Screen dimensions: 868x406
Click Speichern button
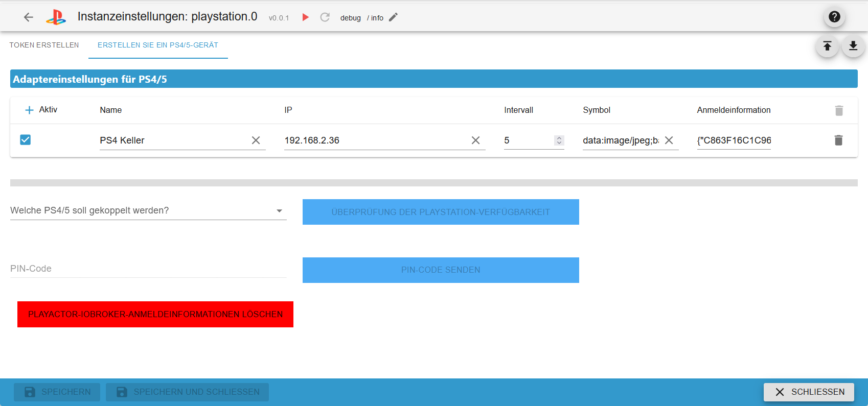(57, 392)
